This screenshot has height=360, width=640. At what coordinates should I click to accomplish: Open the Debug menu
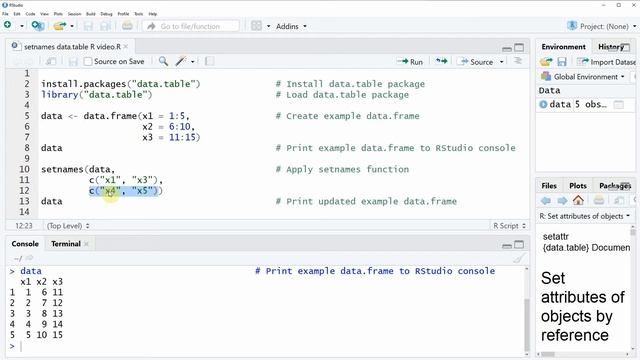(x=106, y=14)
